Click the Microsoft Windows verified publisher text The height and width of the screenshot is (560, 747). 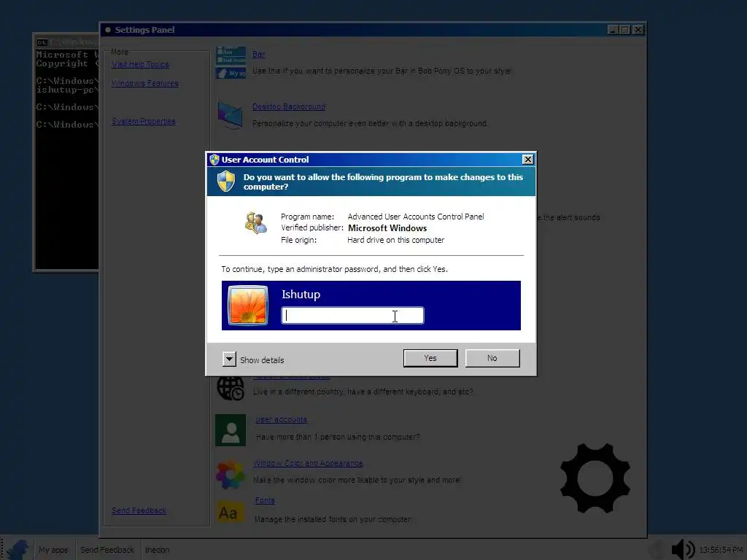click(387, 228)
